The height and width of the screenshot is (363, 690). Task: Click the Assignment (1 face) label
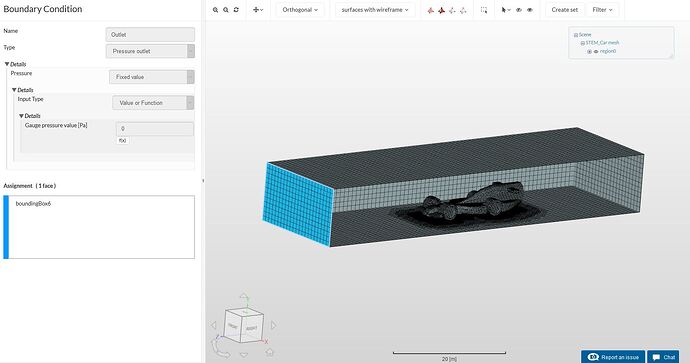[30, 186]
